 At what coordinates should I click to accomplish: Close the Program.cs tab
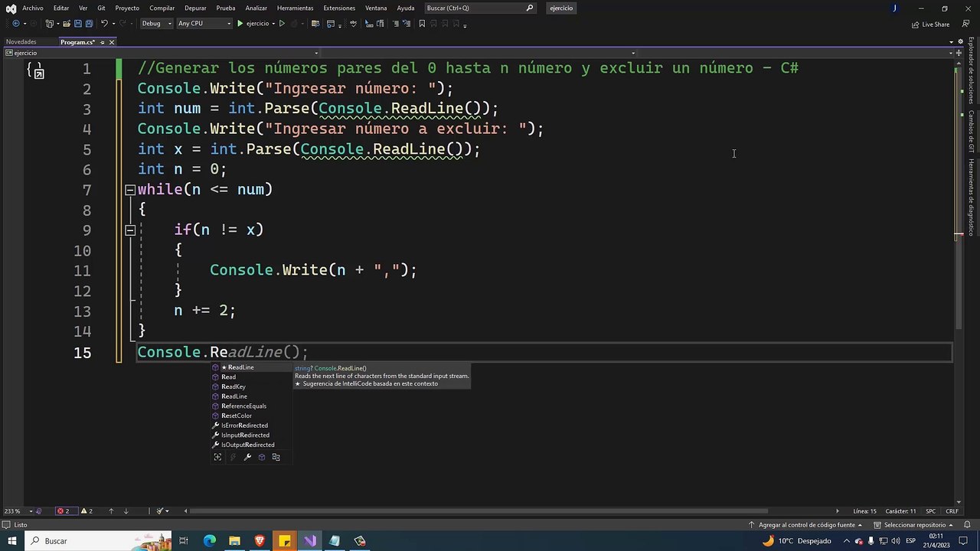[111, 42]
